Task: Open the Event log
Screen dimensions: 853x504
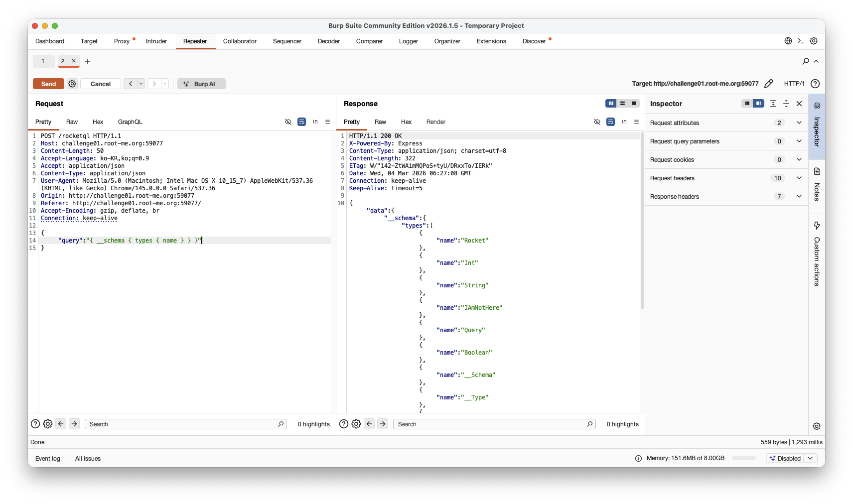Action: coord(48,459)
